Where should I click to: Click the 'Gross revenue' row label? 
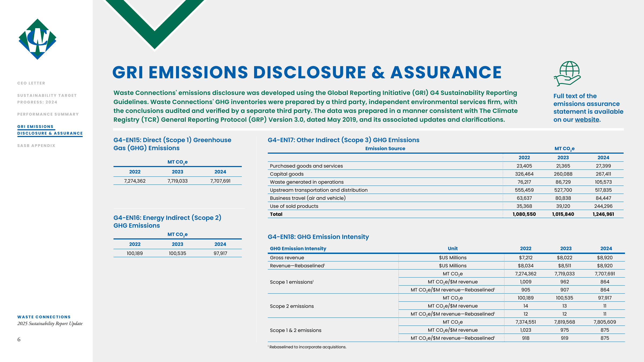pos(287,258)
